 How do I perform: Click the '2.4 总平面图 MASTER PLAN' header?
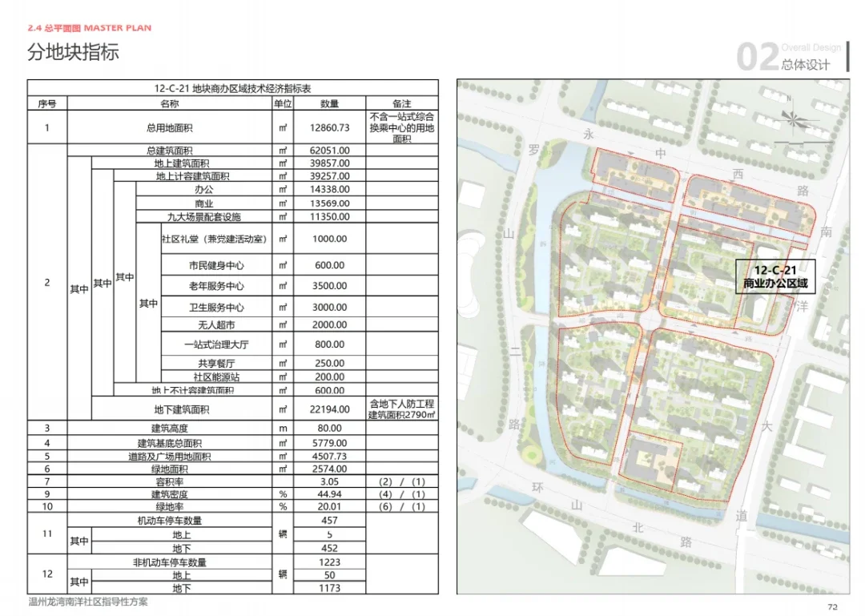[90, 27]
